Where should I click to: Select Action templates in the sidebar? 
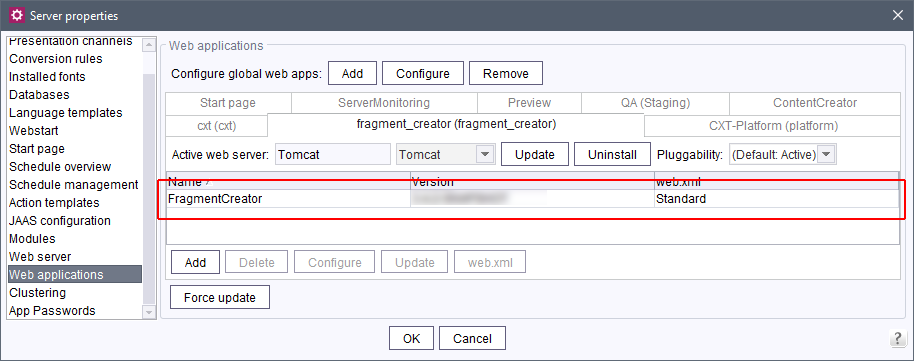tap(75, 203)
